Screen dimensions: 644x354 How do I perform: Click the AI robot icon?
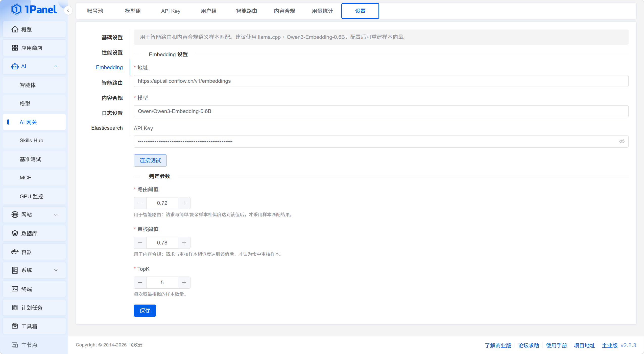(15, 66)
